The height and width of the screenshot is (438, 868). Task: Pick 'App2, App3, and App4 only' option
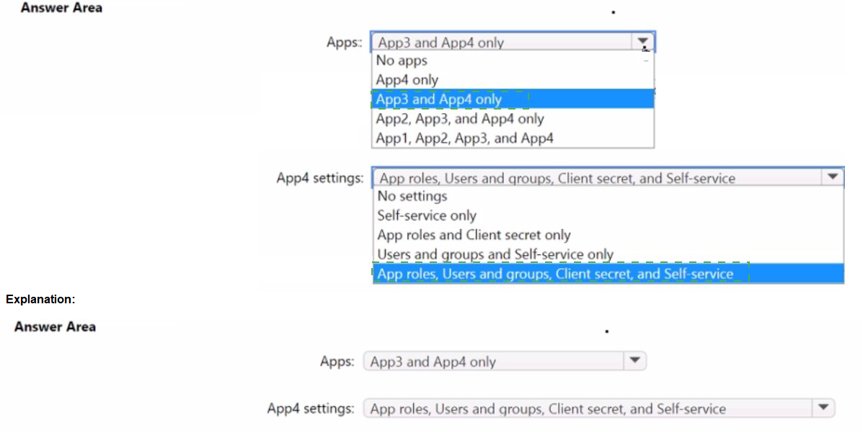pyautogui.click(x=460, y=119)
